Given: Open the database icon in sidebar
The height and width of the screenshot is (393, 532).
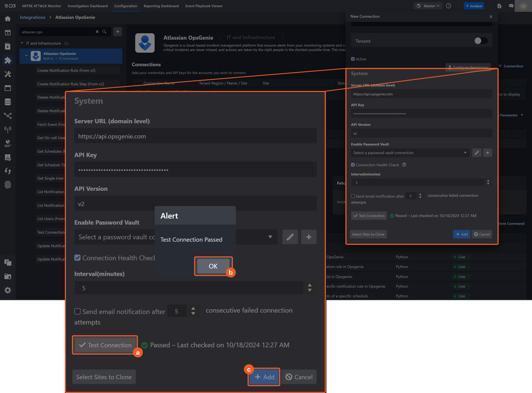Looking at the screenshot, I should click(x=8, y=102).
